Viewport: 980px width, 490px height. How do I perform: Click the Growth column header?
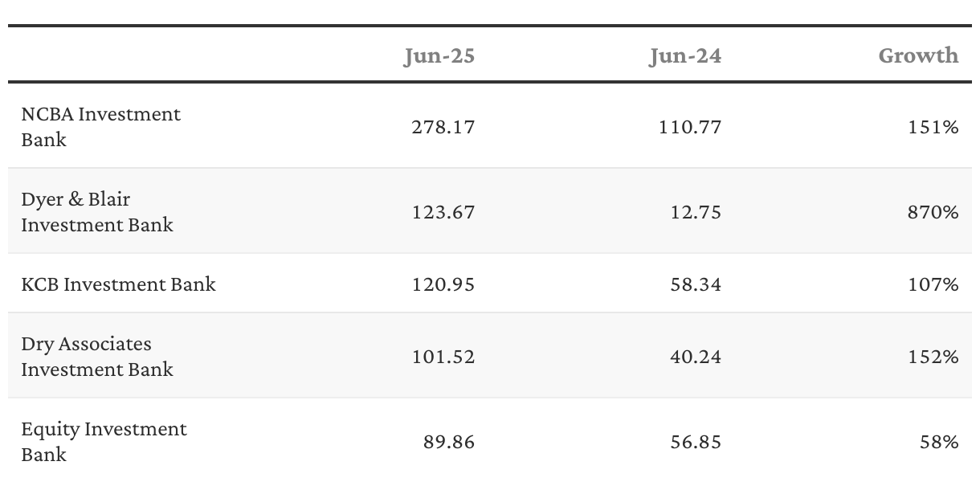(x=918, y=55)
